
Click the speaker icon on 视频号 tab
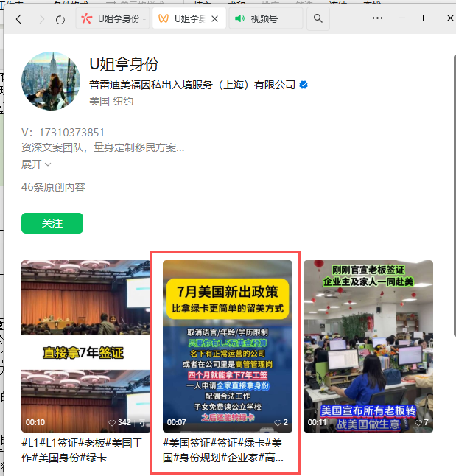pyautogui.click(x=239, y=19)
